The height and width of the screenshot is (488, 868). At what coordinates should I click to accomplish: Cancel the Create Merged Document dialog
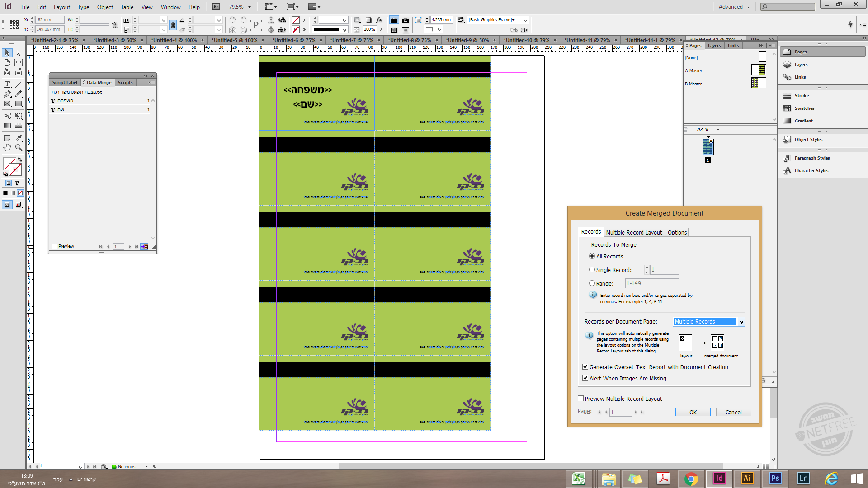pos(733,412)
